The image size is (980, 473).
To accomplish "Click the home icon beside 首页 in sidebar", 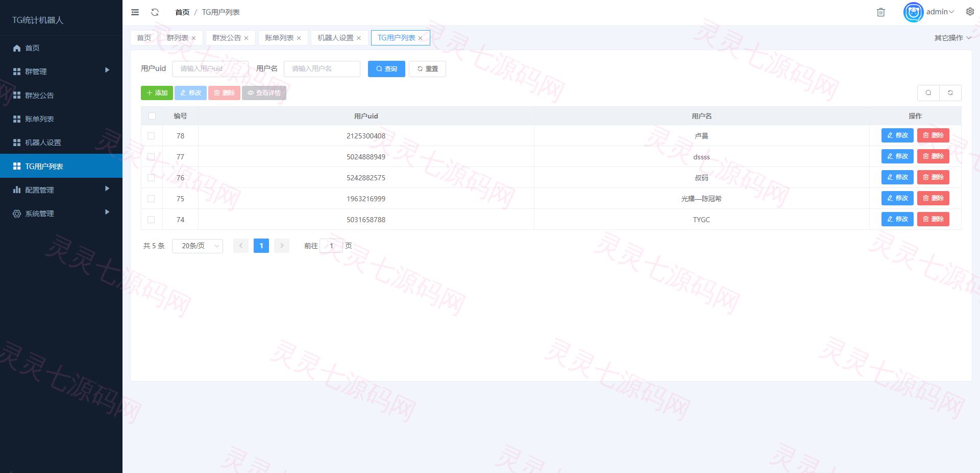I will (17, 48).
